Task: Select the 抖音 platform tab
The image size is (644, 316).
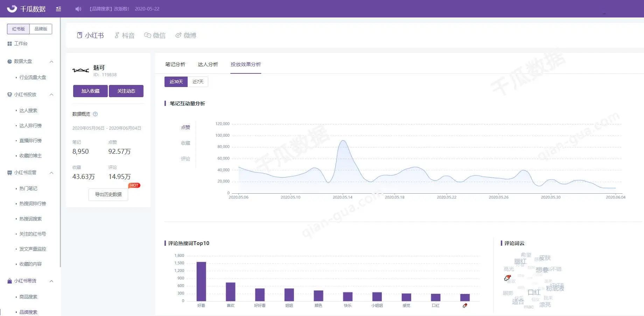Action: tap(125, 35)
